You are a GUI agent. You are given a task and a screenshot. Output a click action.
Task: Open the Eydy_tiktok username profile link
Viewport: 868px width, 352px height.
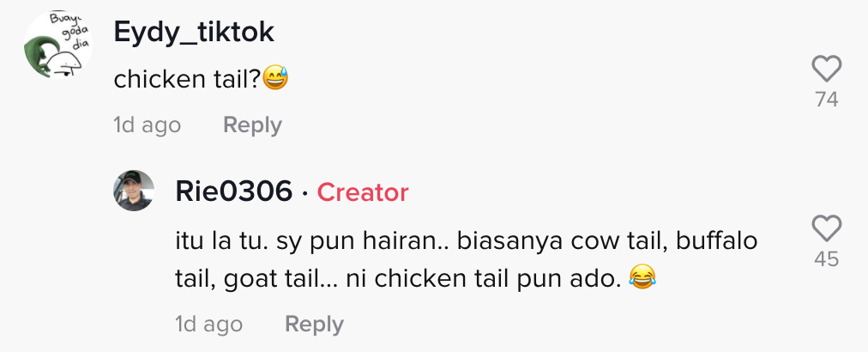coord(194,32)
